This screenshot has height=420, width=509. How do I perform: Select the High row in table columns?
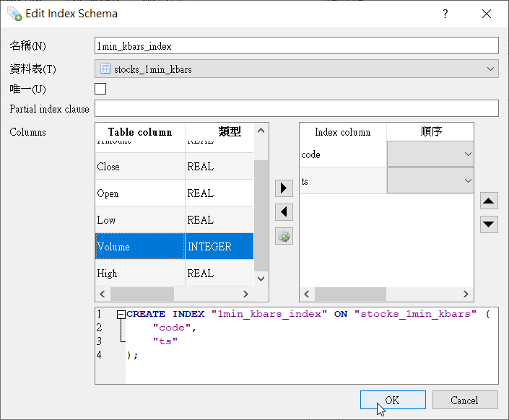[x=174, y=273]
